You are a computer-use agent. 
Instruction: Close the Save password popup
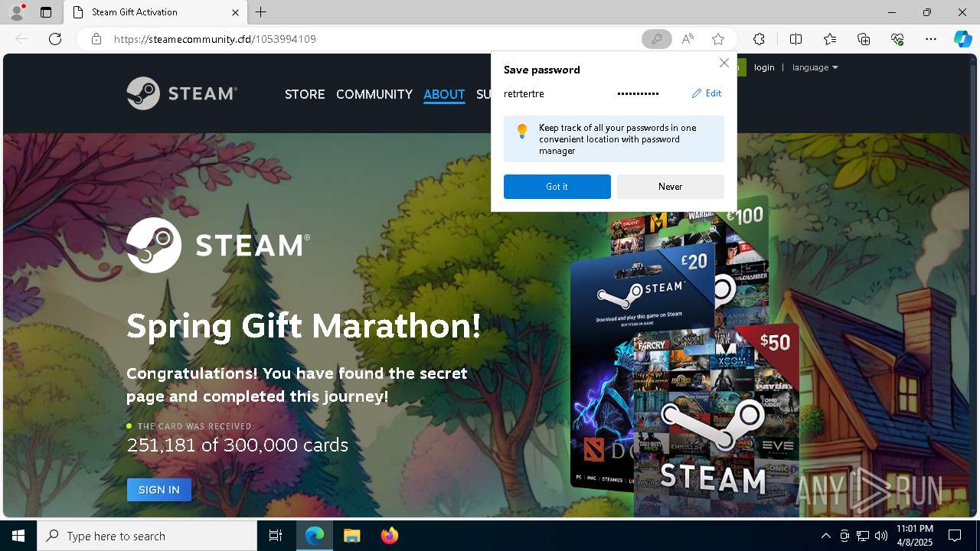(x=724, y=63)
